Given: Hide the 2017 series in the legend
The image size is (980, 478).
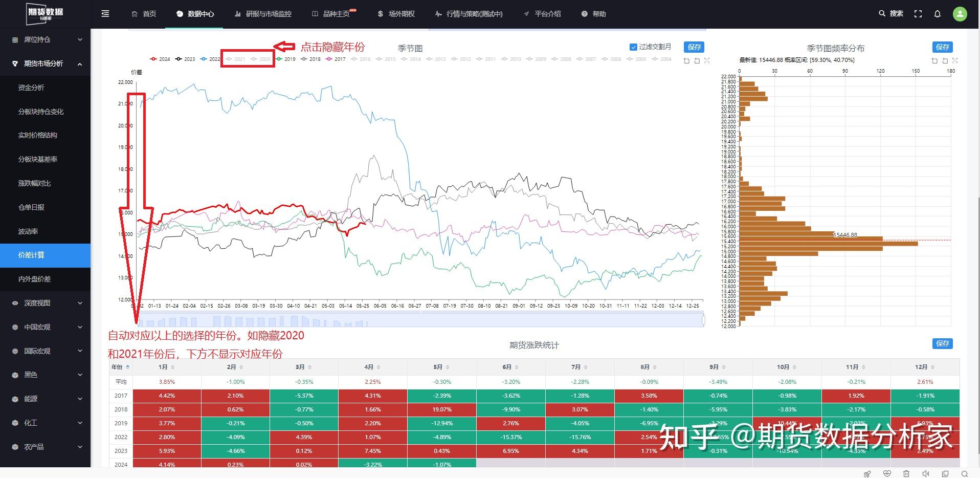Looking at the screenshot, I should click(336, 59).
